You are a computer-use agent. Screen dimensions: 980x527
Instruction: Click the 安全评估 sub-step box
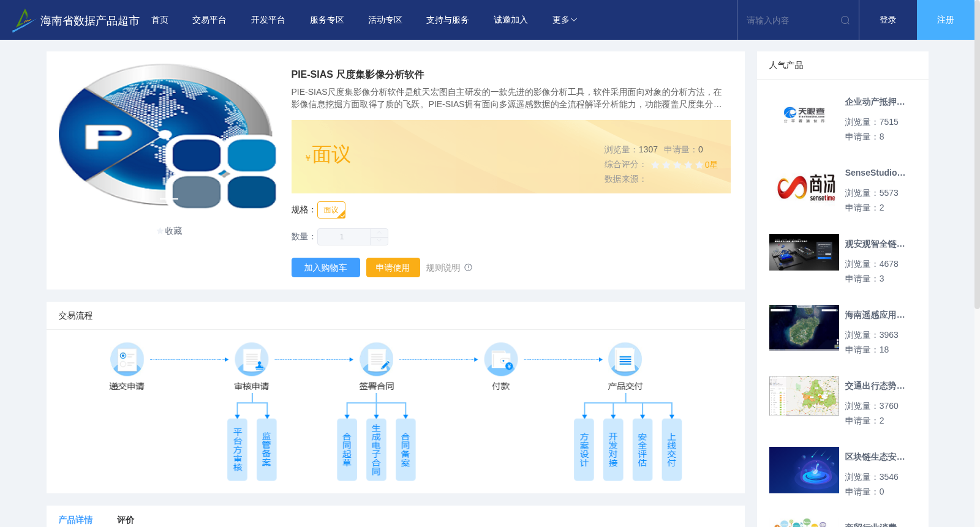click(x=643, y=449)
